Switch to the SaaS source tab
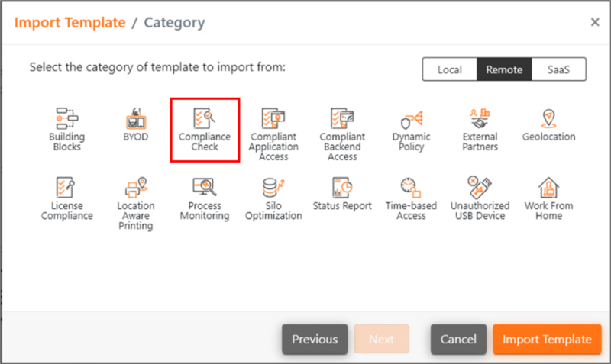Viewport: 611px width, 364px height. click(558, 69)
